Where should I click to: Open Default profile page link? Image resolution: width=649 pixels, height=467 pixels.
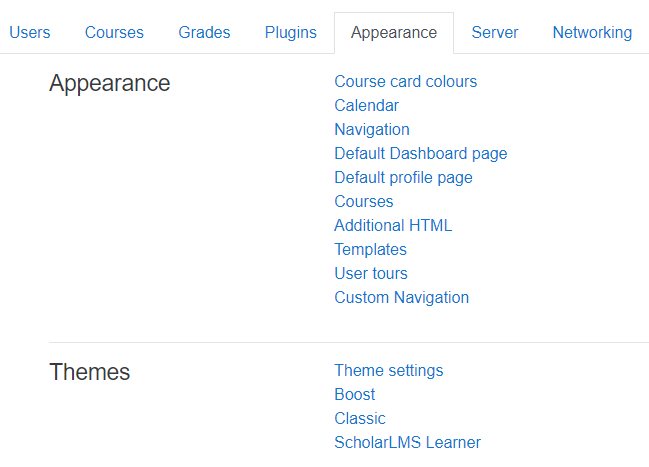(x=403, y=178)
